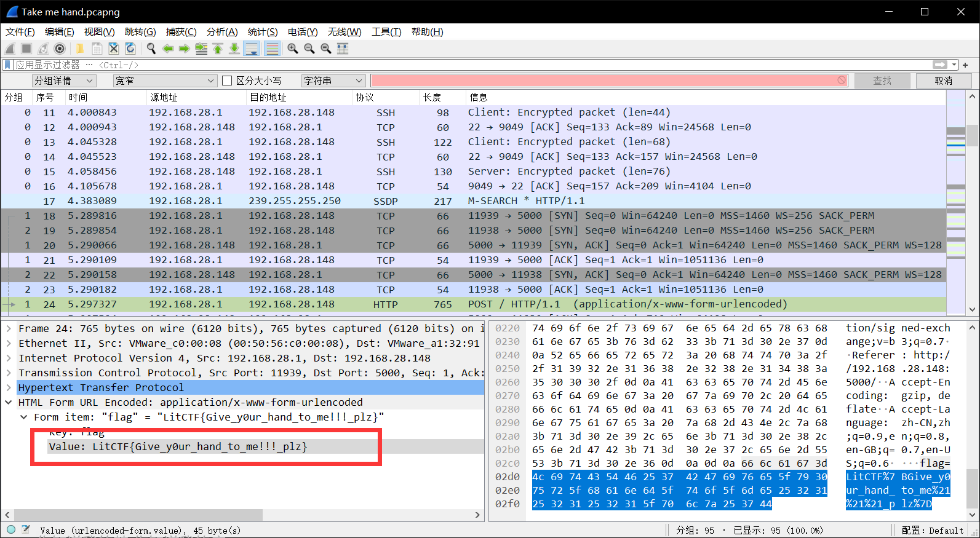Sort by 源地址 column header
This screenshot has height=538, width=980.
click(x=196, y=97)
